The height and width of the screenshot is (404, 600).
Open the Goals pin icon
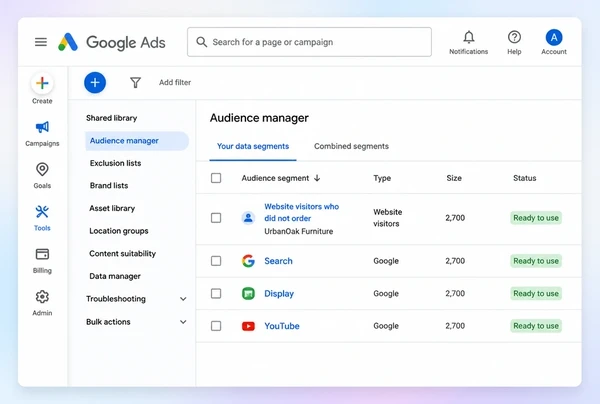42,169
